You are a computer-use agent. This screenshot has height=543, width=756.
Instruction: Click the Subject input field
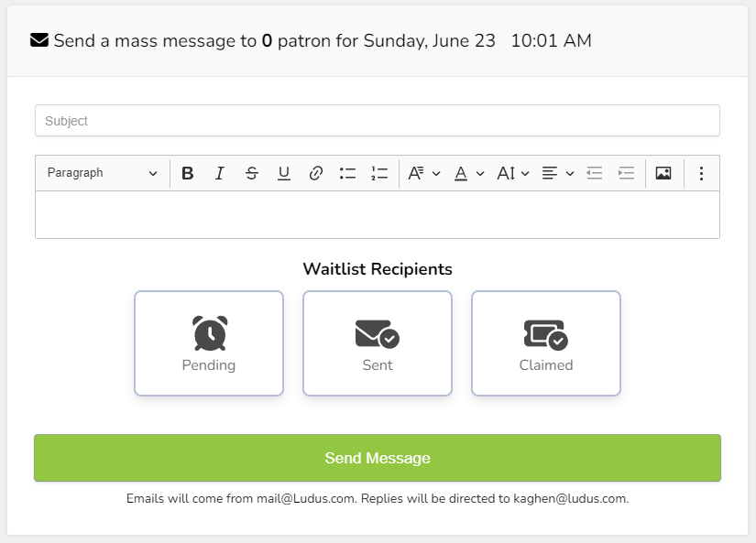[378, 120]
